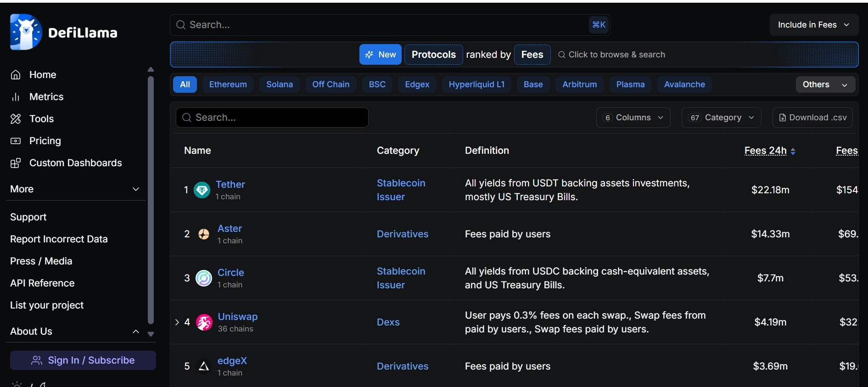
Task: Select the Solana chain filter
Action: (x=280, y=84)
